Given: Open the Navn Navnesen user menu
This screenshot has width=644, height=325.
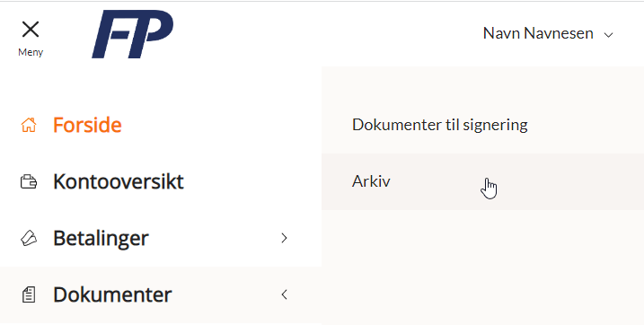Looking at the screenshot, I should (548, 33).
